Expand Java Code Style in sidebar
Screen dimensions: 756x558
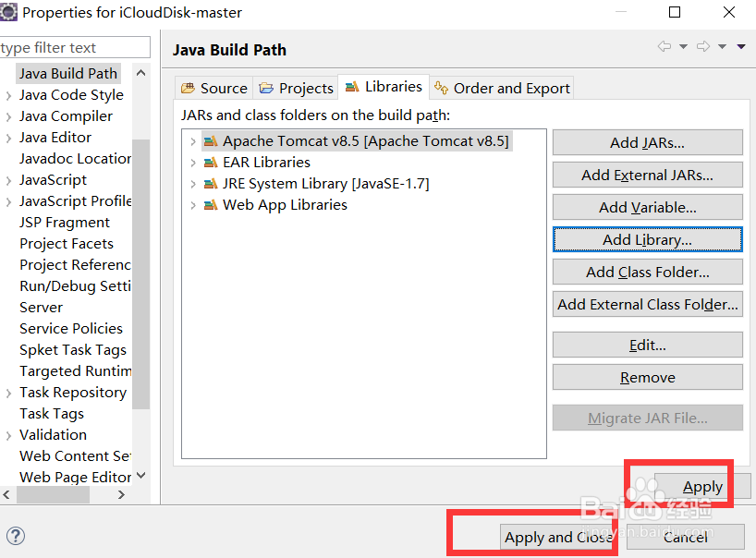click(x=8, y=95)
